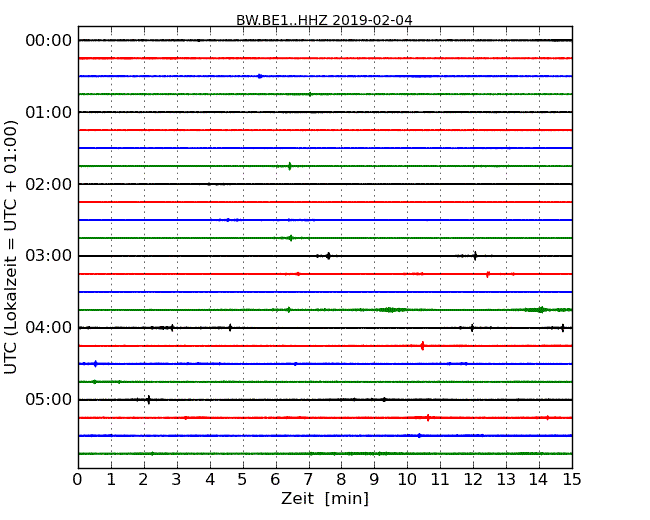
Task: Select black spike on 05:00 trace near minute 2
Action: (148, 400)
